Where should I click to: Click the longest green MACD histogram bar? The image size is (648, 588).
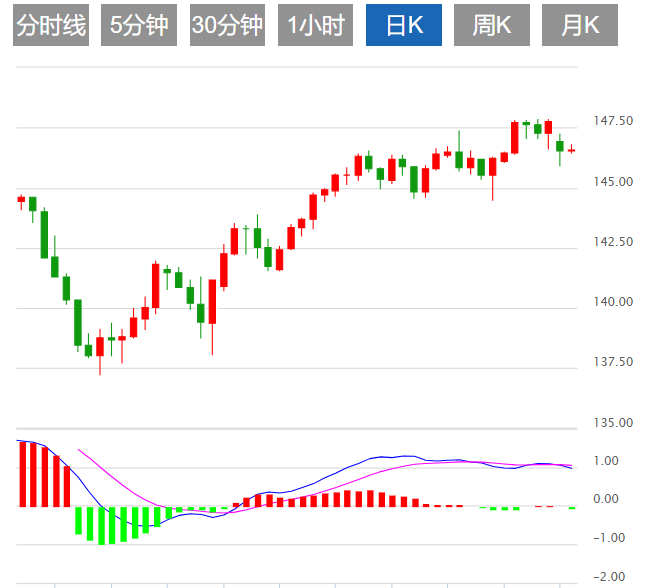coord(101,526)
